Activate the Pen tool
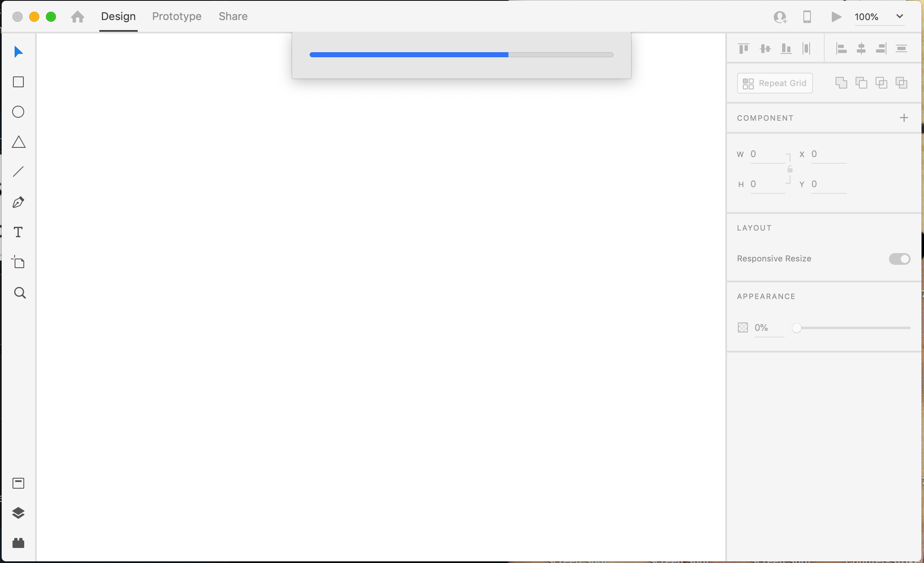 (18, 202)
